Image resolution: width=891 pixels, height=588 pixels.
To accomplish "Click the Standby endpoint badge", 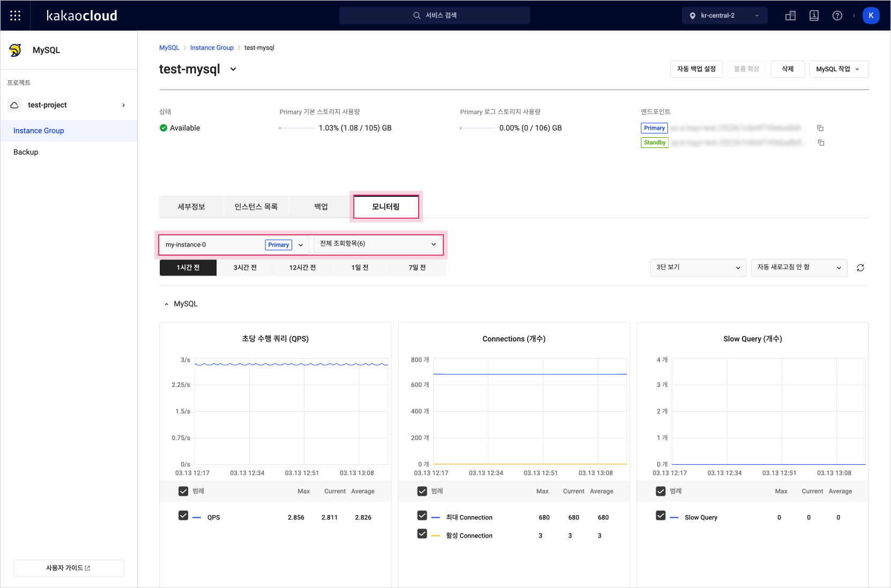I will pyautogui.click(x=655, y=143).
